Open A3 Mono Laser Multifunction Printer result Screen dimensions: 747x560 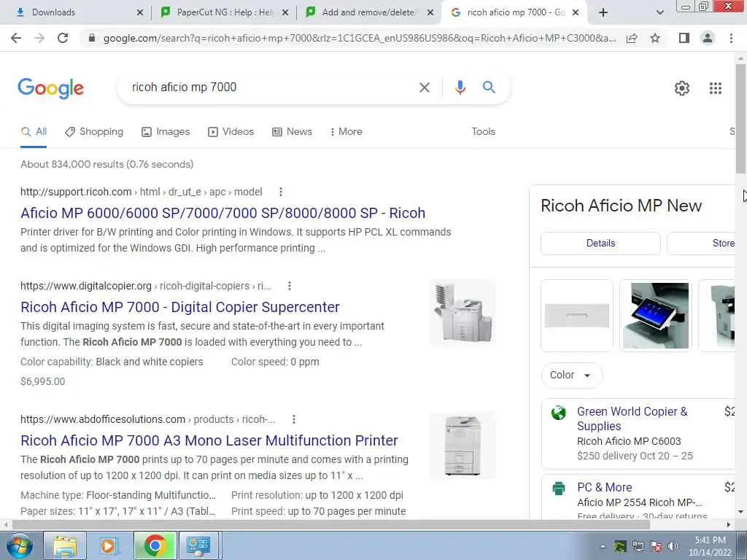(x=209, y=440)
